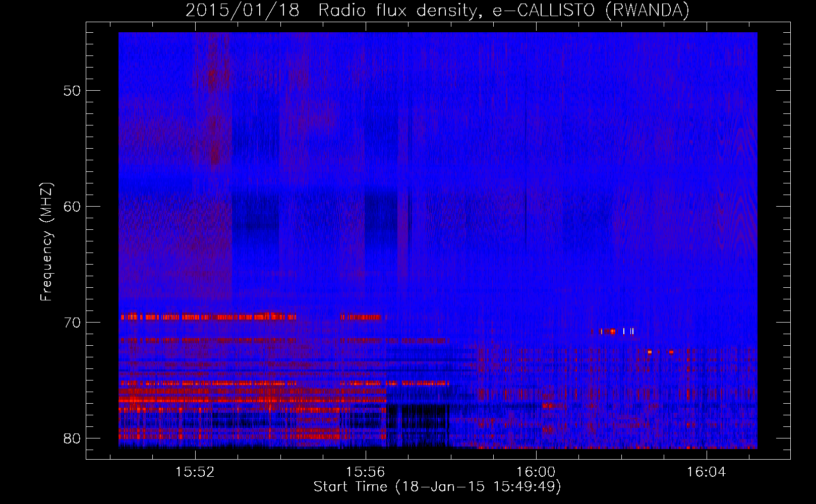Click the 50 frequency tick label

[x=72, y=91]
